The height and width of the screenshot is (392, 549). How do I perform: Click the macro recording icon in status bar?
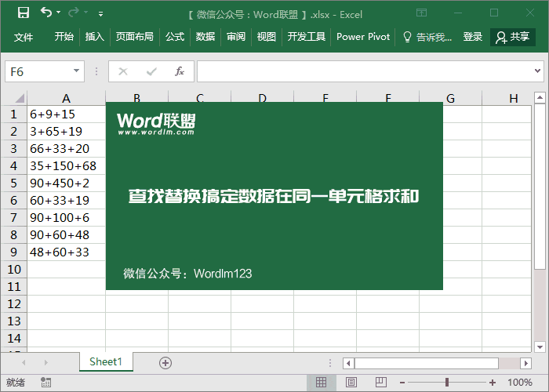click(46, 383)
